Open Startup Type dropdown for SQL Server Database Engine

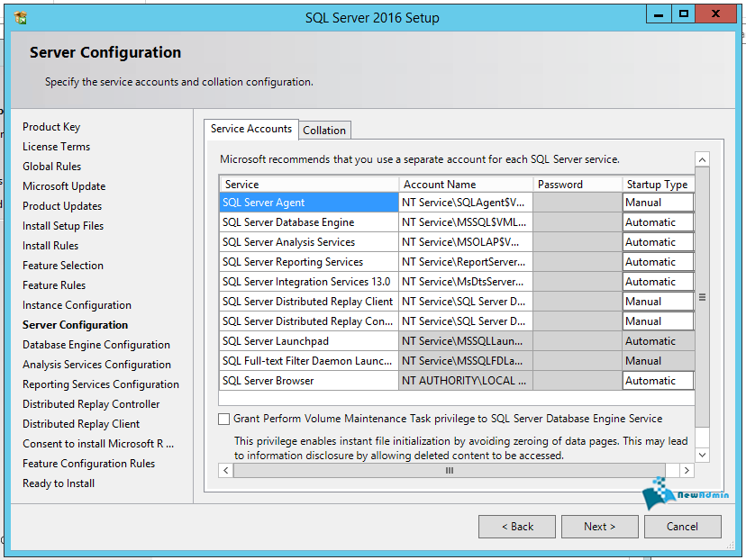pyautogui.click(x=658, y=222)
